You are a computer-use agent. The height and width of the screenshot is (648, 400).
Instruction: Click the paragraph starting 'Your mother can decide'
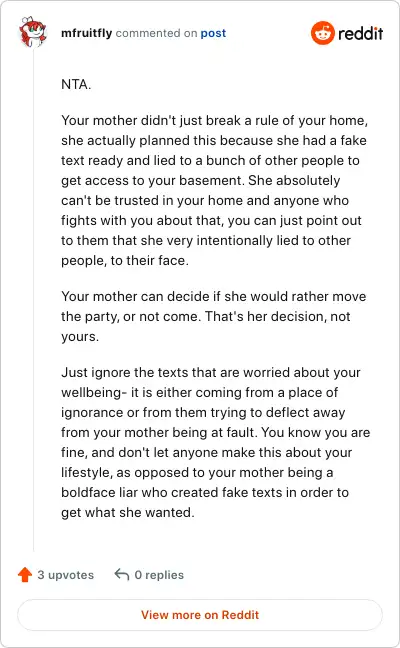214,316
